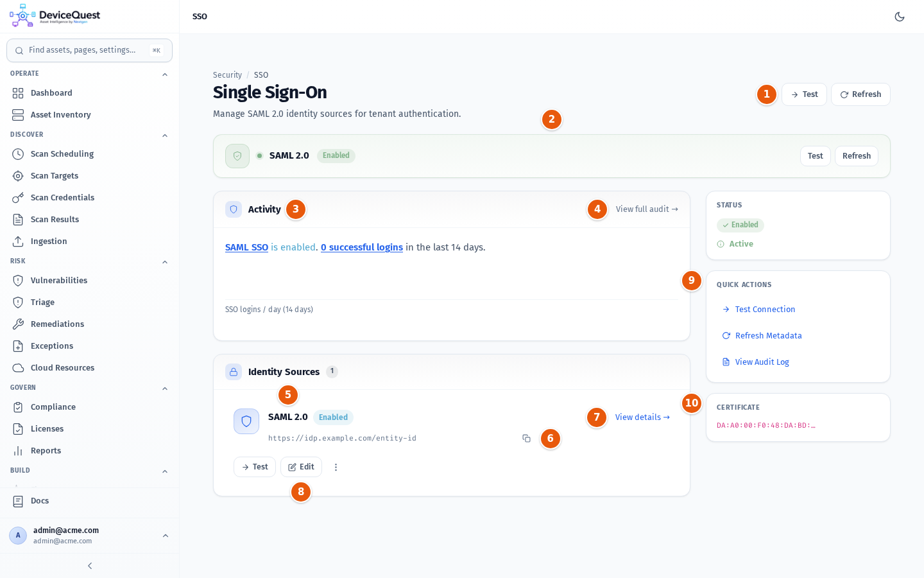Collapse the OPERATE section
The image size is (924, 578).
pos(165,74)
